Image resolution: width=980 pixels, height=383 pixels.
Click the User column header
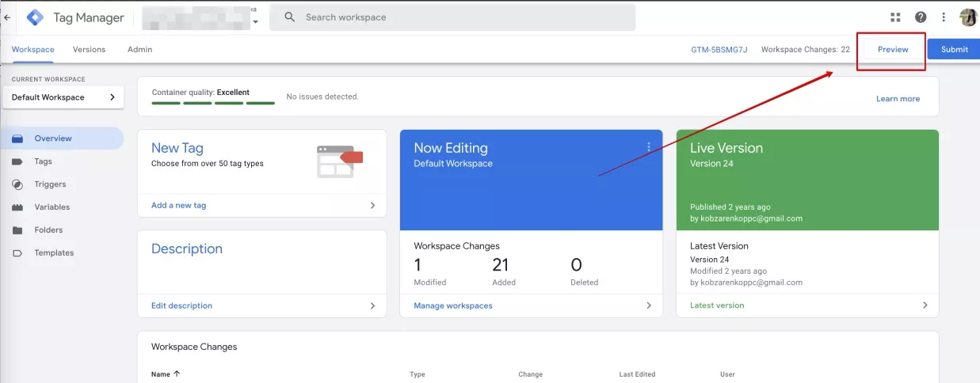coord(727,374)
